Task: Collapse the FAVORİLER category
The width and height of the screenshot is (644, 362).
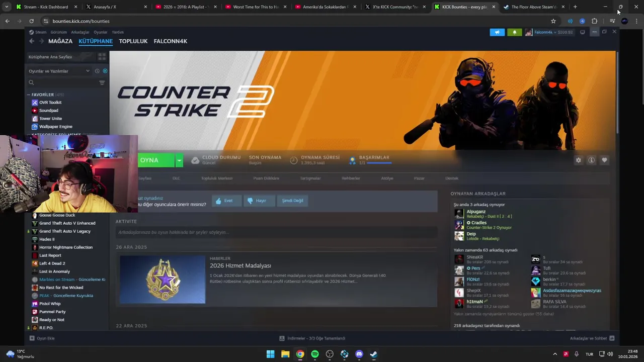Action: (x=29, y=95)
